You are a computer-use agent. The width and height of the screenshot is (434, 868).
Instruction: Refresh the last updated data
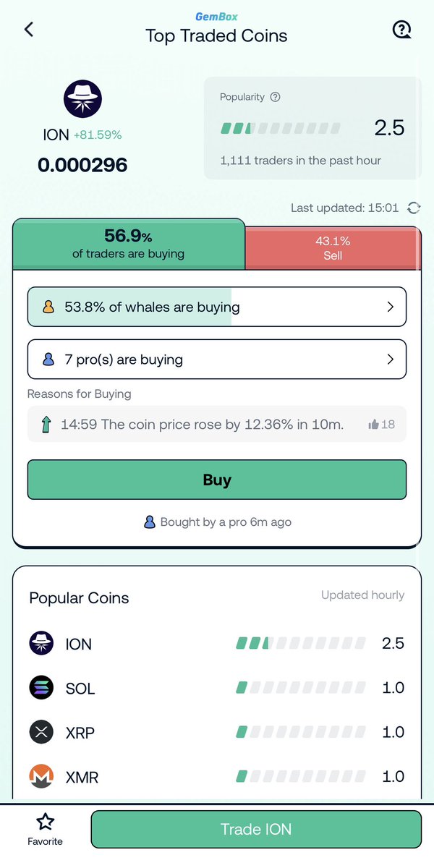414,208
